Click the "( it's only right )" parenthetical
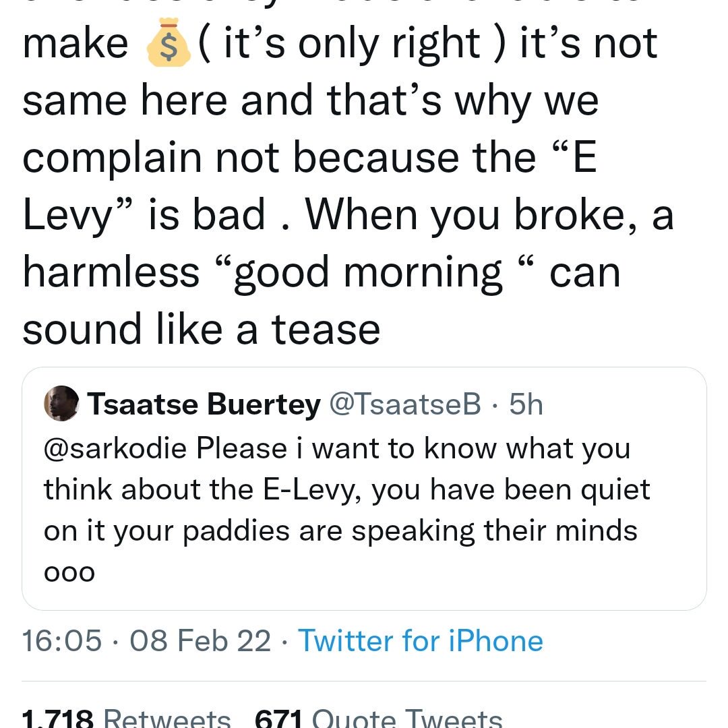 pyautogui.click(x=344, y=44)
